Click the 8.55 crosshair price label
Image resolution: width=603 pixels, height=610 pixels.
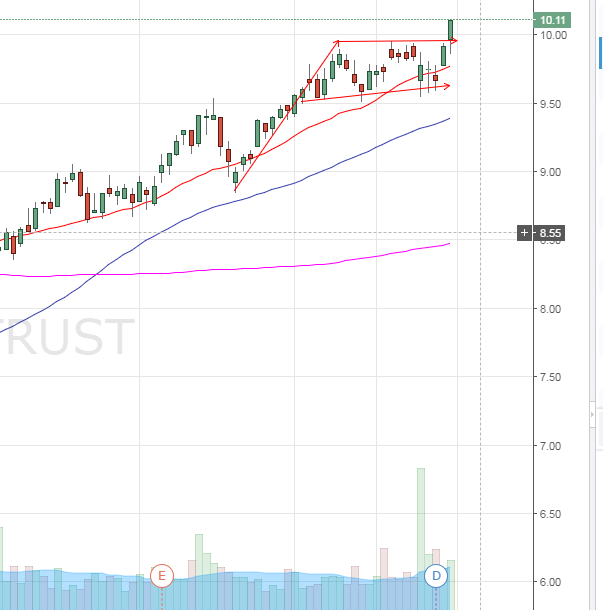click(x=551, y=233)
